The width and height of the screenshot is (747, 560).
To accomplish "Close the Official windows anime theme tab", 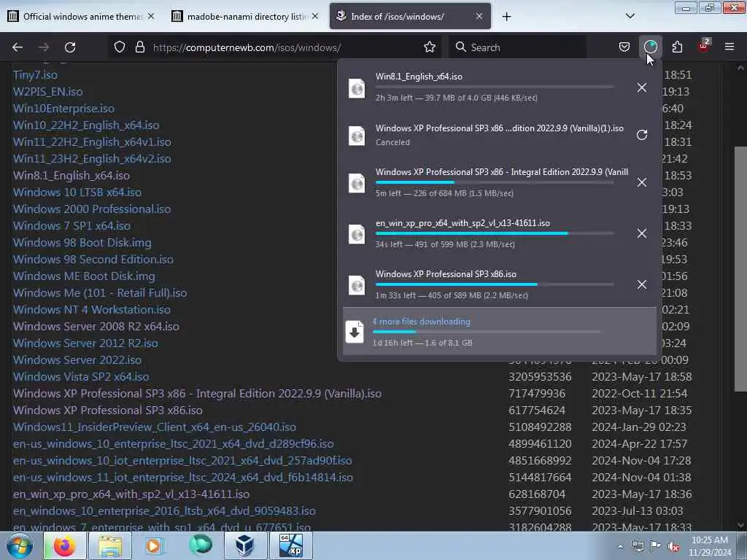I will point(151,16).
